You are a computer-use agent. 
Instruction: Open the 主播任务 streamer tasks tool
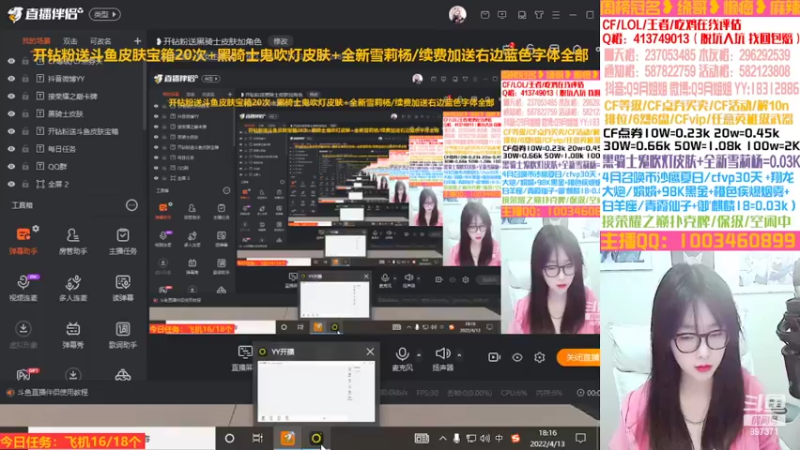pos(122,240)
